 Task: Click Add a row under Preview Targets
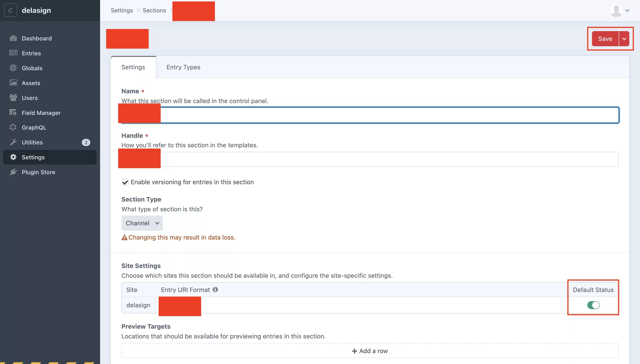(370, 351)
